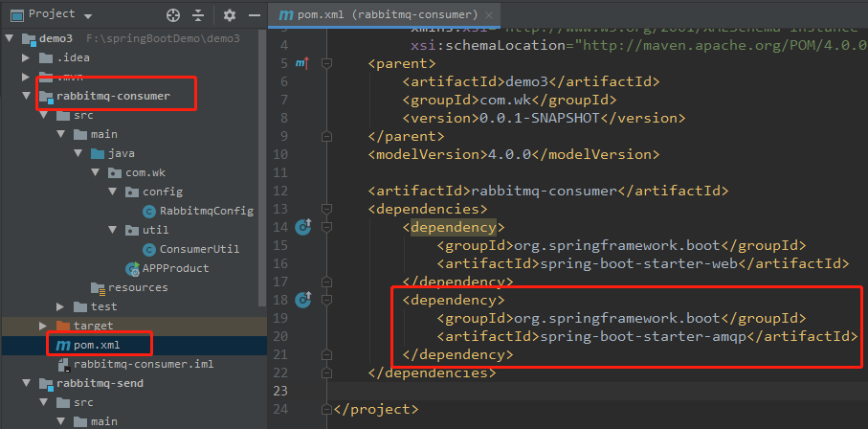
Task: Click the APPProduct runnable class icon
Action: tap(133, 269)
